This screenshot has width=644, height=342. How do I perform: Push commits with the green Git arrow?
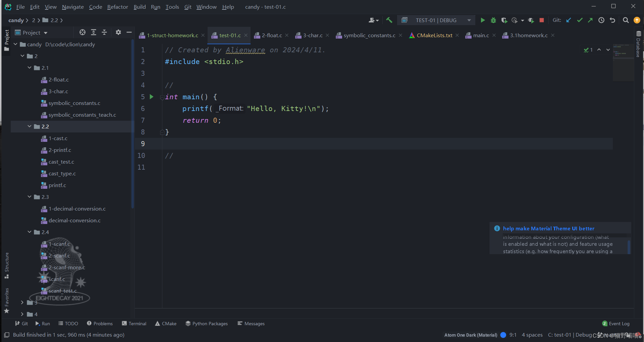(x=590, y=20)
